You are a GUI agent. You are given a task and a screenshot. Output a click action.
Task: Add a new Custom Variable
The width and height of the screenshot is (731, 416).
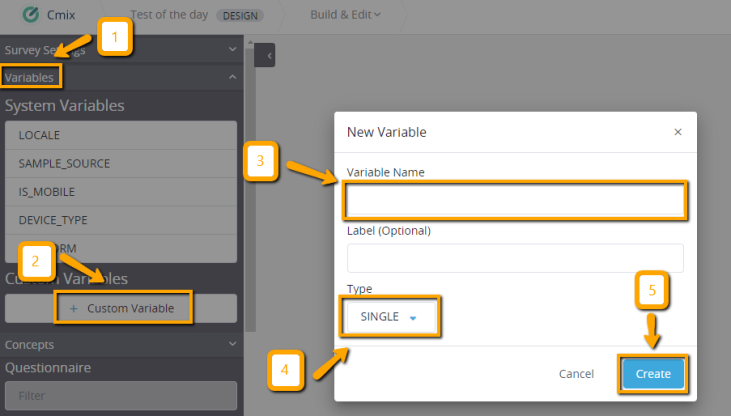tap(121, 308)
